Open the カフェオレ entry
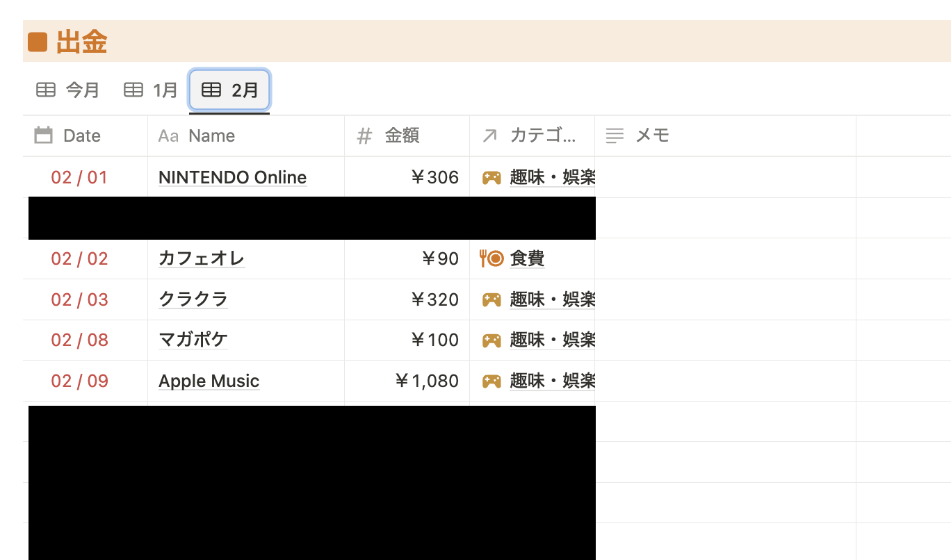 coord(202,258)
